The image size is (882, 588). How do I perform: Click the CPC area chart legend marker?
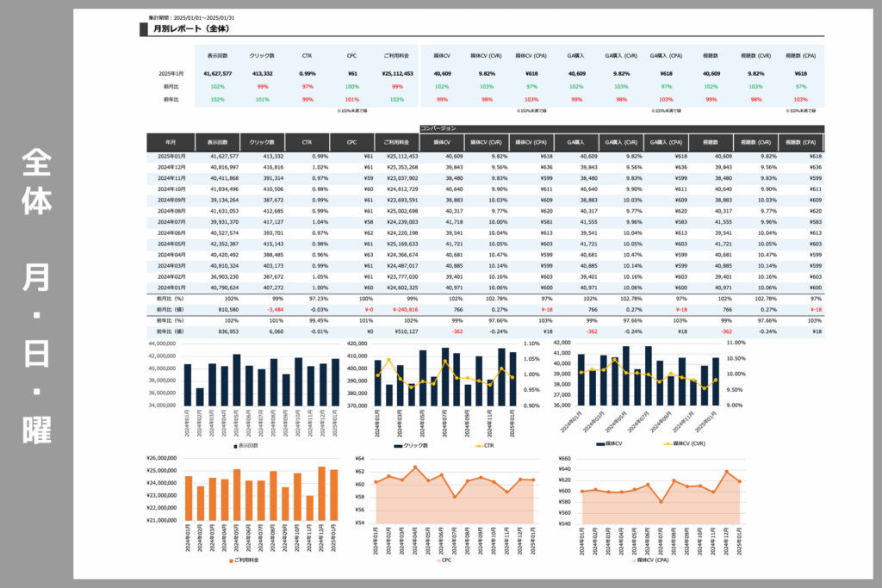tap(437, 560)
